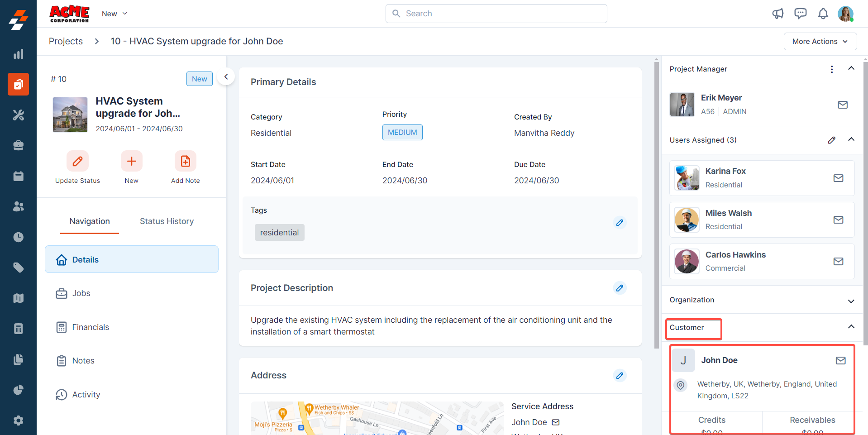Viewport: 868px width, 435px height.
Task: Edit the project Tags with pencil icon
Action: pos(620,223)
